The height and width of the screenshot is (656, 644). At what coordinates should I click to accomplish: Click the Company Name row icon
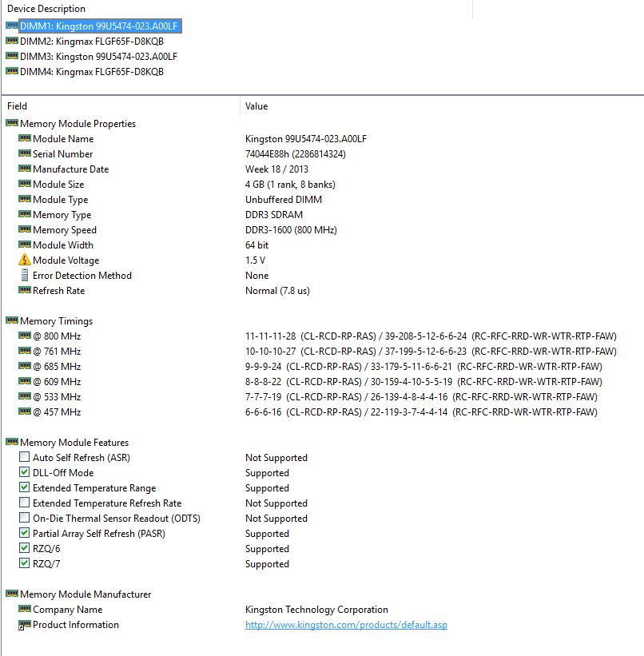(x=25, y=609)
